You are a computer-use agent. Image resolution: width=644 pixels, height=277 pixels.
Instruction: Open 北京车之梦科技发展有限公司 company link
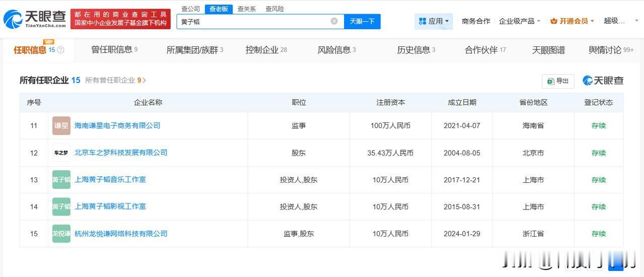tap(121, 153)
